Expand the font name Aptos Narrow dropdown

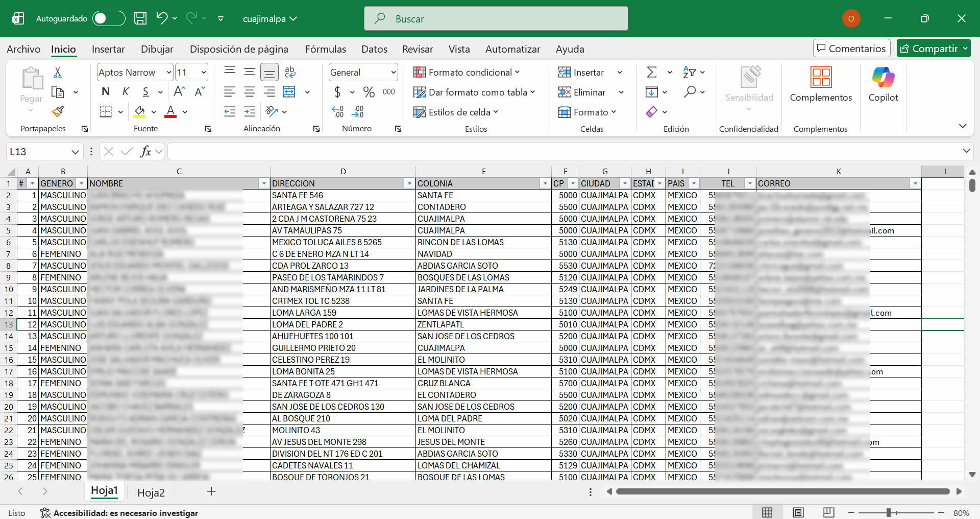point(169,73)
